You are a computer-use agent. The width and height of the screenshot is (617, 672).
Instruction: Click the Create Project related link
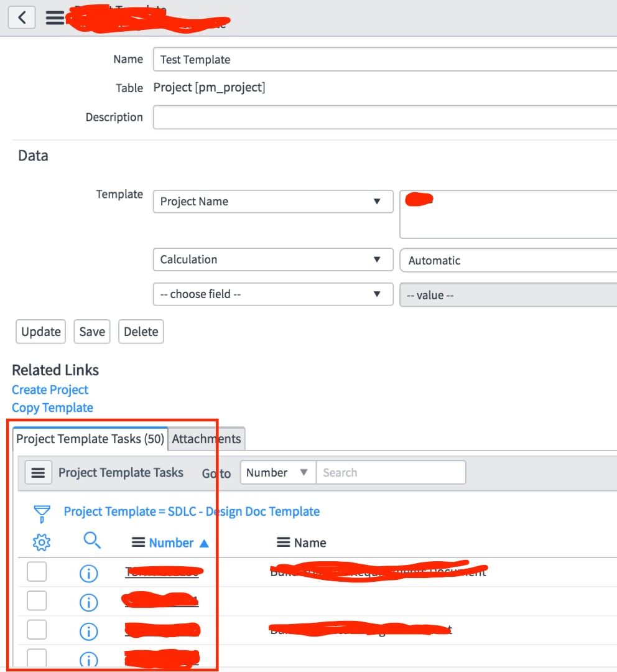click(50, 390)
